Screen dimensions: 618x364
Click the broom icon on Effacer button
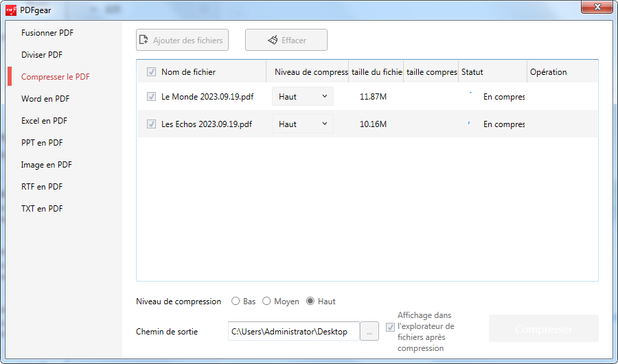point(273,40)
